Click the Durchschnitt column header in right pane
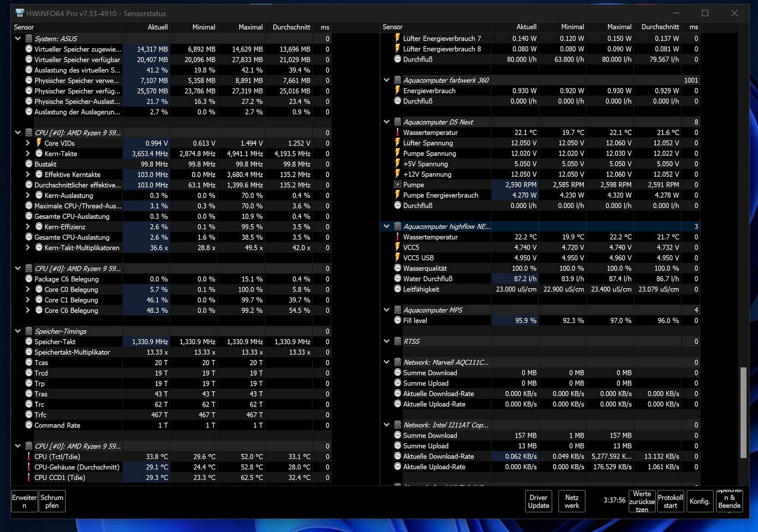758x532 pixels. (x=658, y=27)
